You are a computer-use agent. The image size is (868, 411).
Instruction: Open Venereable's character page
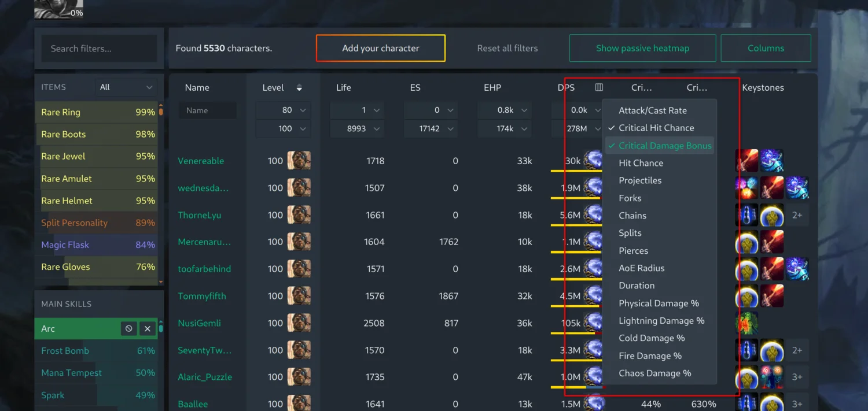pos(201,161)
